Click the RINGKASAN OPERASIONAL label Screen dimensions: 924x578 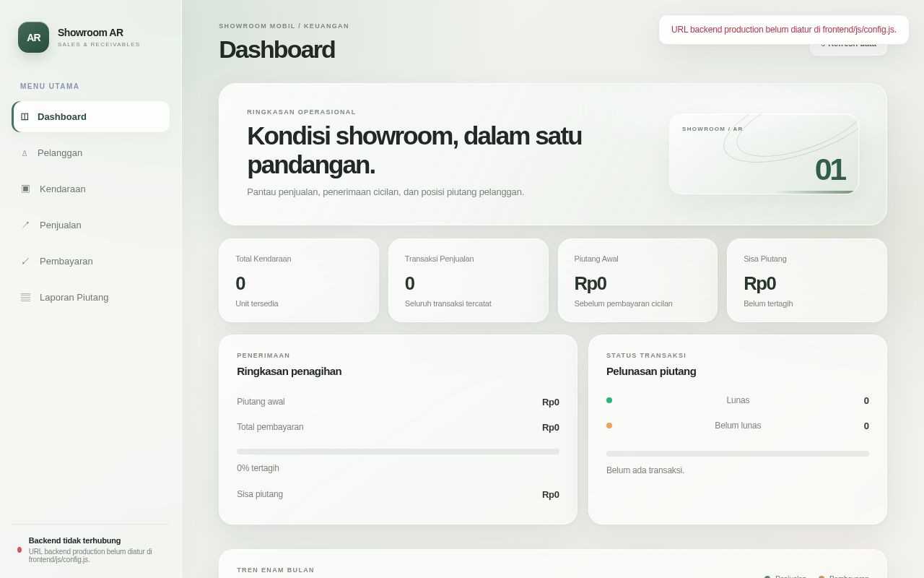tap(302, 112)
